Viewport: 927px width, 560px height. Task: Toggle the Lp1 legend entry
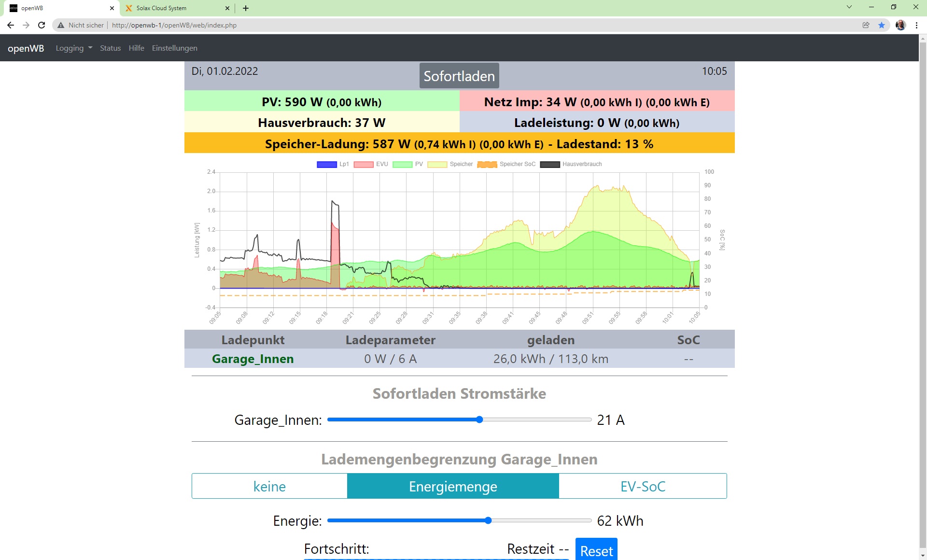(x=333, y=164)
